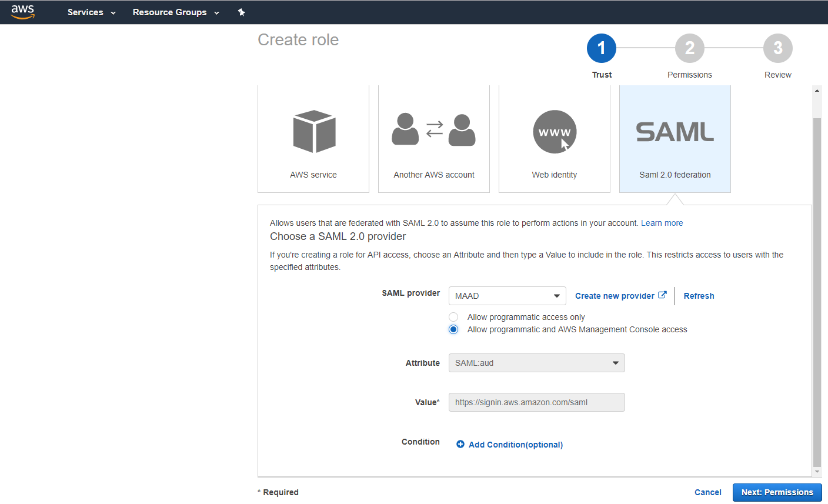Click the Web identity label

click(x=555, y=175)
